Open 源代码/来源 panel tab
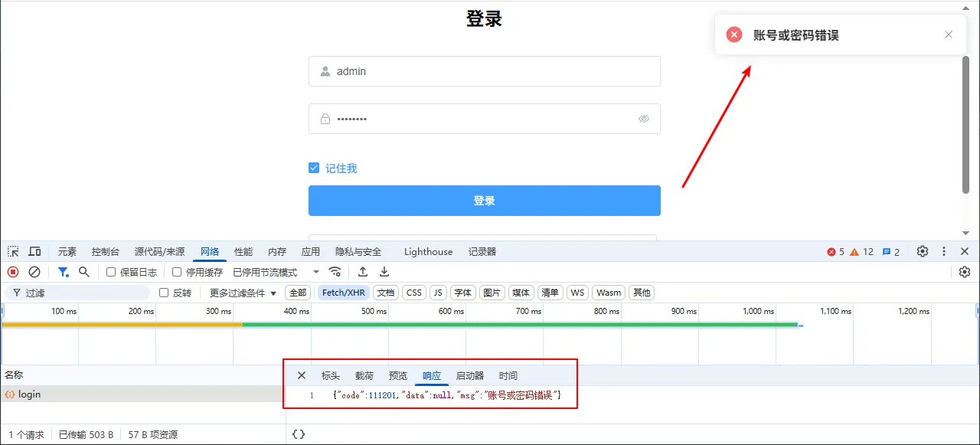Image resolution: width=980 pixels, height=445 pixels. (159, 251)
